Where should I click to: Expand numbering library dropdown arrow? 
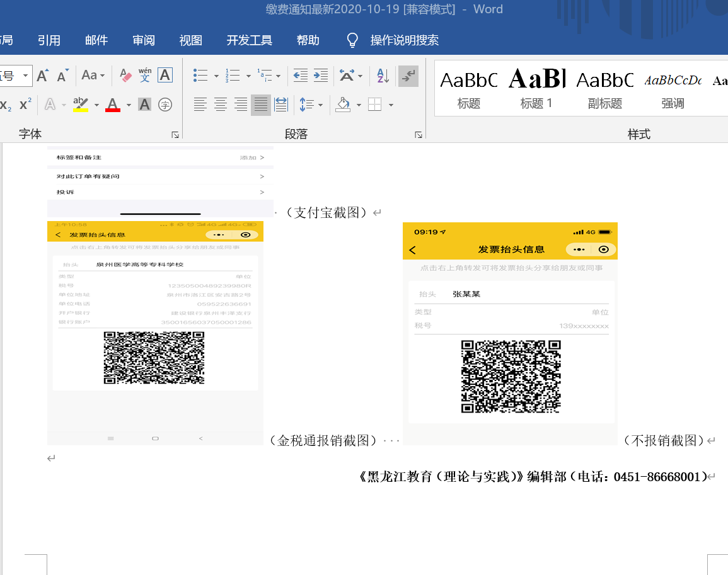[248, 76]
